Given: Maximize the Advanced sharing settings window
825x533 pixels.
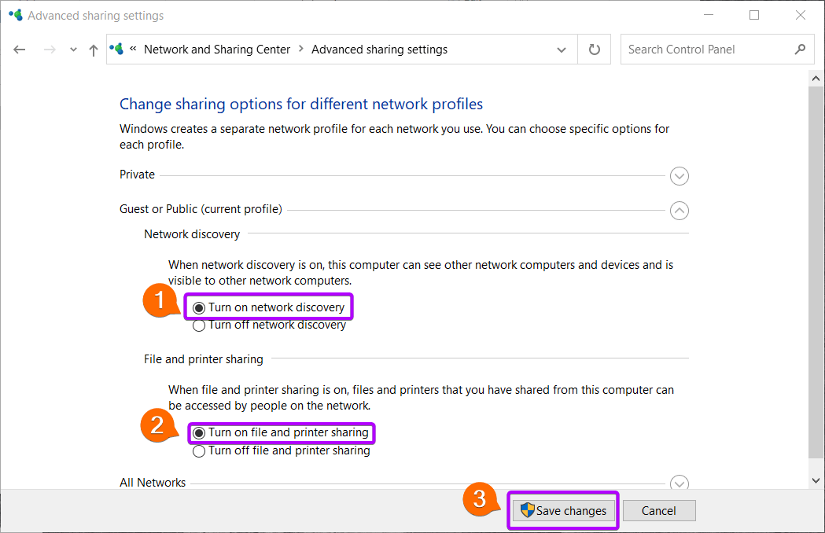Looking at the screenshot, I should pos(754,15).
